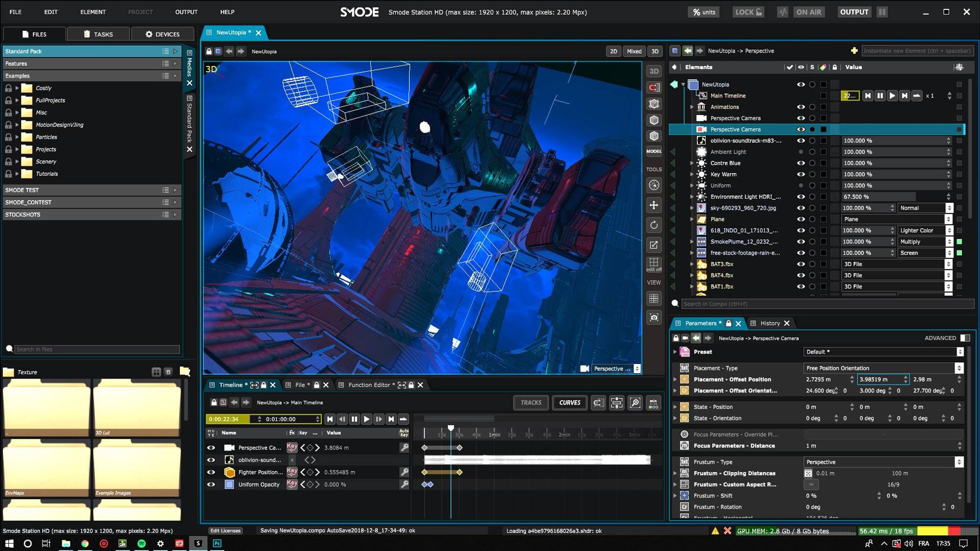Switch to the History tab
The height and width of the screenshot is (551, 980).
tap(769, 323)
